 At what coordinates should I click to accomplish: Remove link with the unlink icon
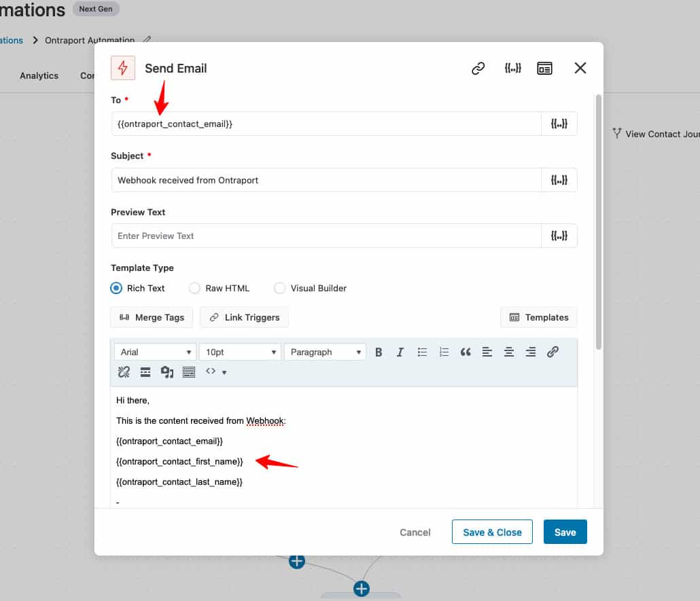coord(124,371)
